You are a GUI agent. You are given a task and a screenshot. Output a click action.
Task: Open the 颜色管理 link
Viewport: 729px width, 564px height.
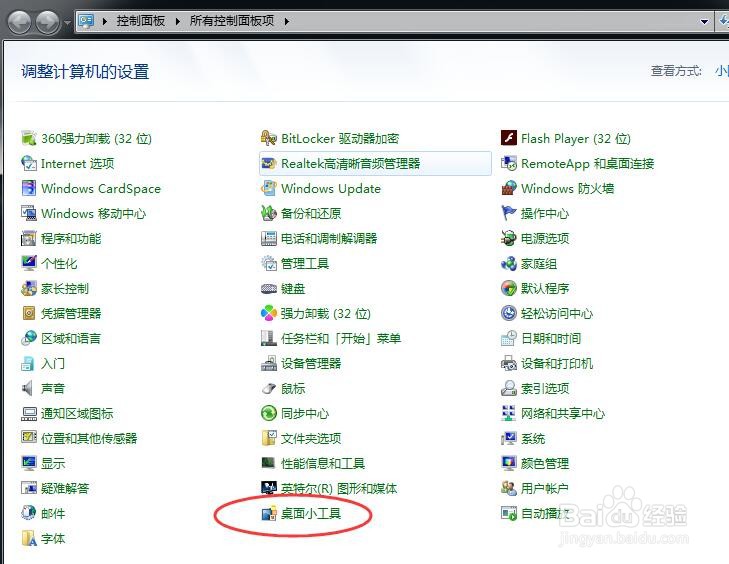545,464
